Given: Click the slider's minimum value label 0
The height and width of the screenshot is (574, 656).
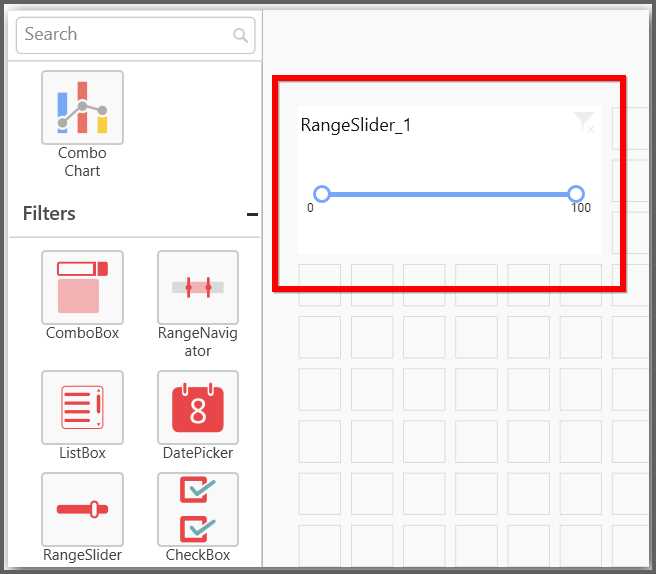Looking at the screenshot, I should (310, 208).
